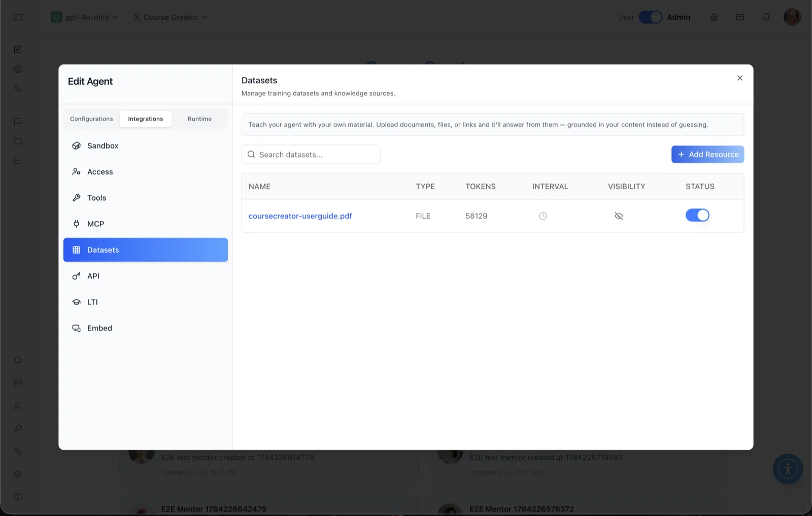This screenshot has width=812, height=516.
Task: Go to the Embed section
Action: coord(146,328)
